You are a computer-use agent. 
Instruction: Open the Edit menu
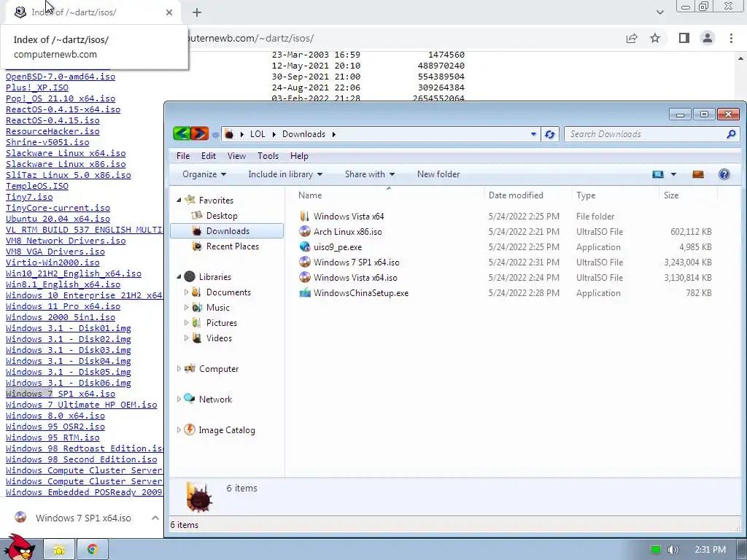click(x=209, y=156)
